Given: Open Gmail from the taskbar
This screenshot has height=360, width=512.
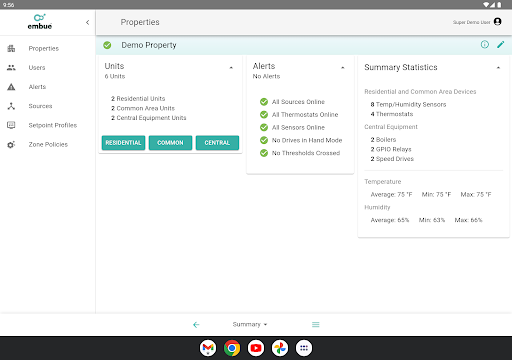Looking at the screenshot, I should (208, 348).
